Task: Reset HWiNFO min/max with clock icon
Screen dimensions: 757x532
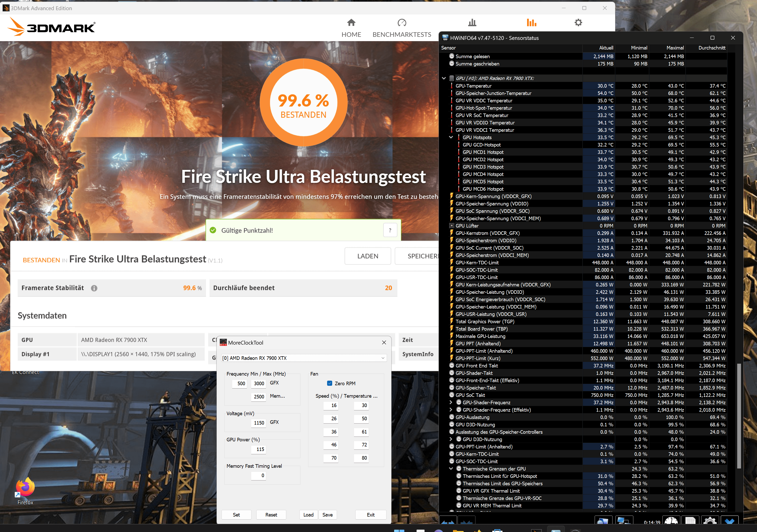Action: (671, 521)
